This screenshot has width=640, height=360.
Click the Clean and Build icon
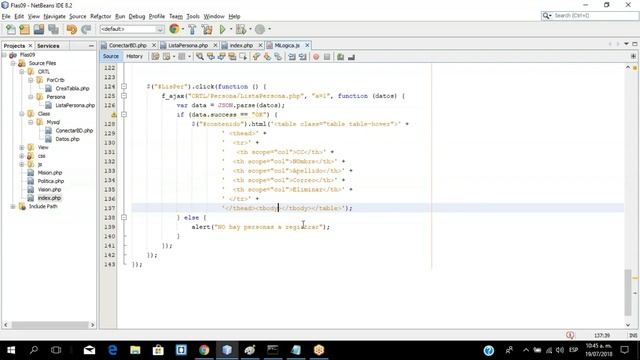[207, 29]
